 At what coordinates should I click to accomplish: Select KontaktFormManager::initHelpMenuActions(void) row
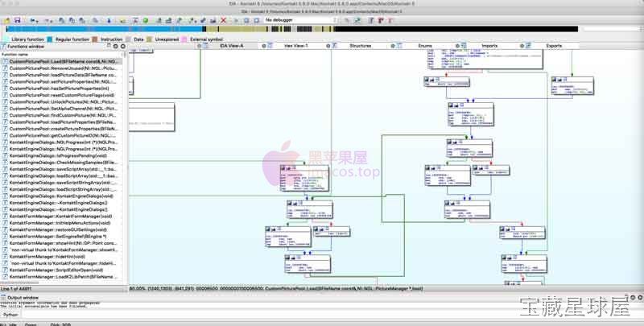point(62,223)
